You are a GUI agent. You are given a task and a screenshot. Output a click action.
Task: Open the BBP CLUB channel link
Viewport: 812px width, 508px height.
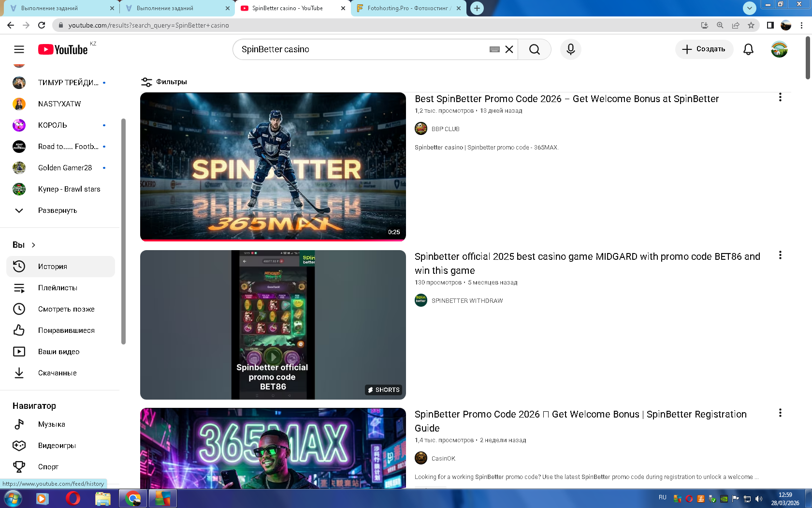445,129
